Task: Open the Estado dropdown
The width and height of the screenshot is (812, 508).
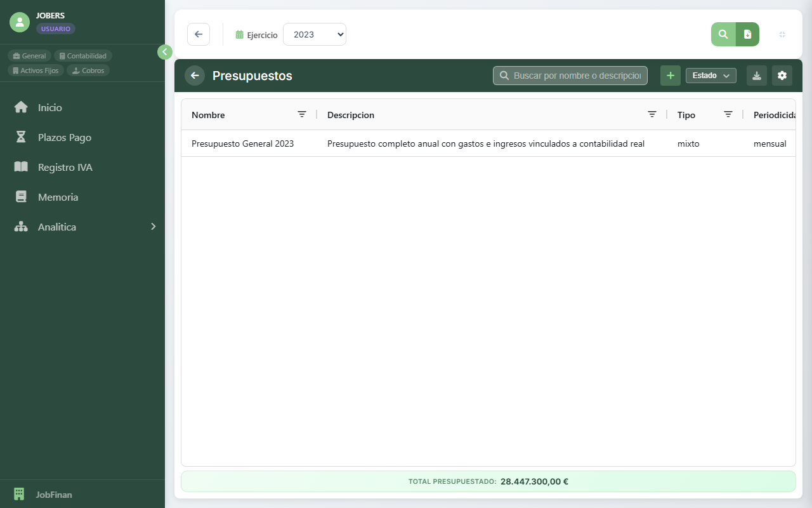Action: 710,76
